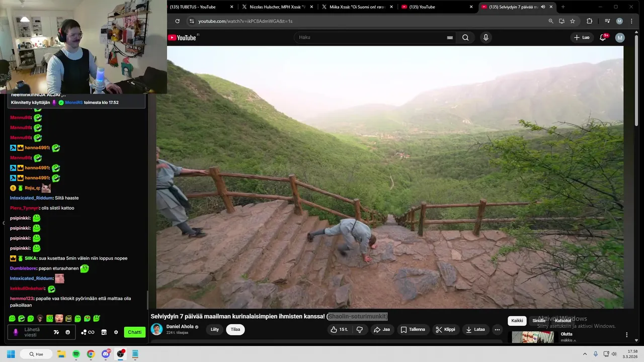
Task: Reload the page in Chrome
Action: point(177,21)
